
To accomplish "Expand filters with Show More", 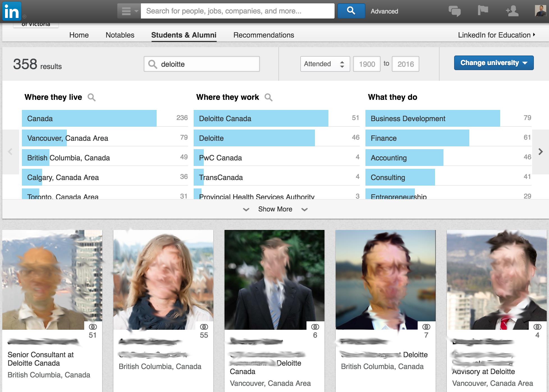I will coord(275,209).
